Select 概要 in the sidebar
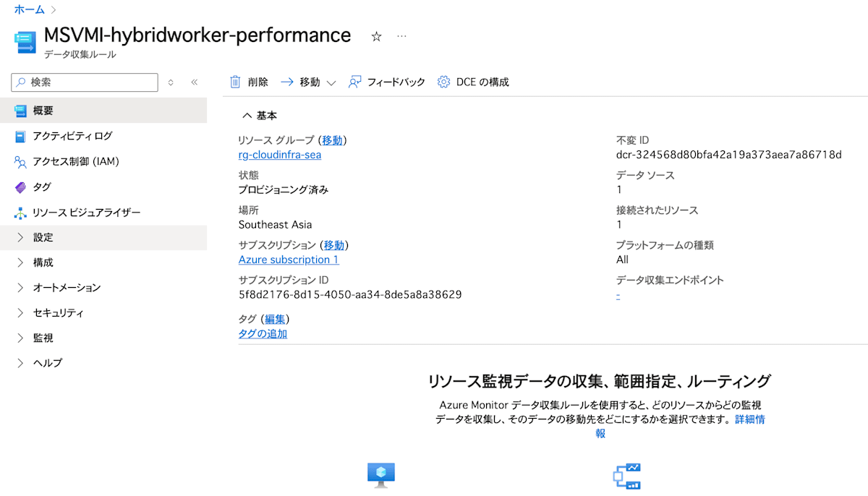Viewport: 868px width, 496px height. point(103,111)
